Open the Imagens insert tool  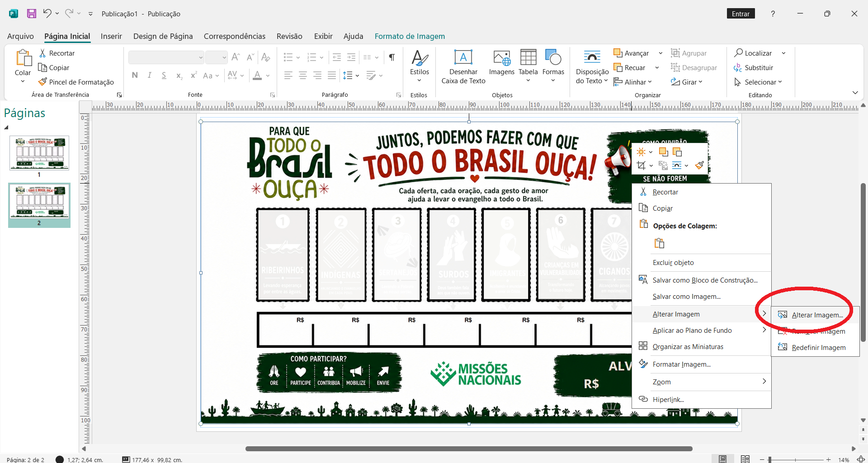click(502, 62)
